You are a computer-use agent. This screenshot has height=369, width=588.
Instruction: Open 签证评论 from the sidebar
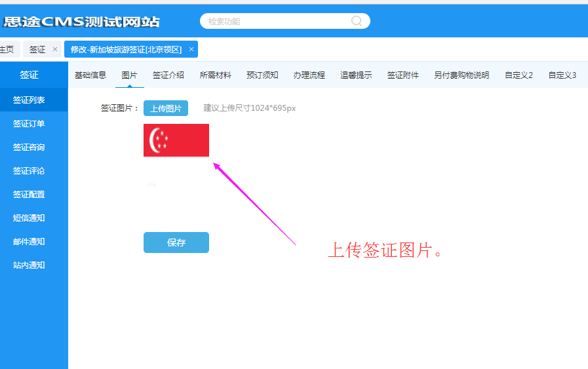coord(29,171)
